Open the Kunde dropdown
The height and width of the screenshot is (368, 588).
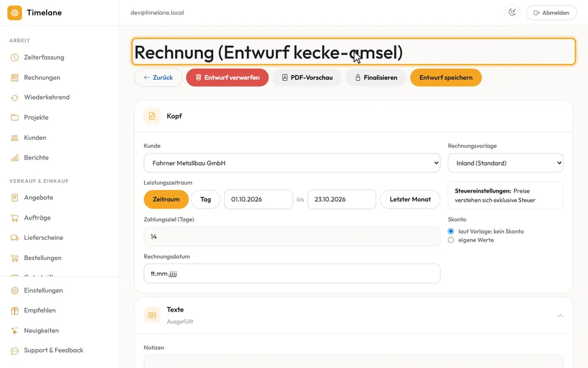(292, 163)
